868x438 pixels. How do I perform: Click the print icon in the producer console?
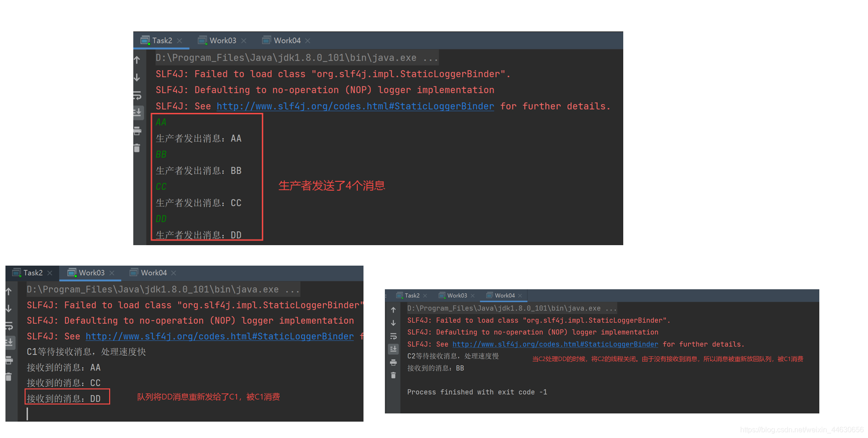[137, 131]
